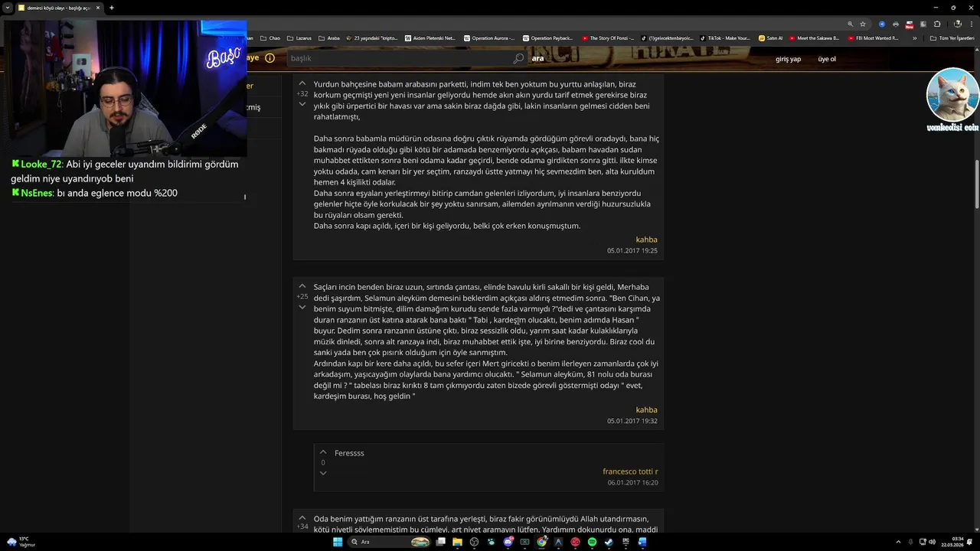Open Spotify from taskbar
This screenshot has height=551, width=980.
(592, 542)
